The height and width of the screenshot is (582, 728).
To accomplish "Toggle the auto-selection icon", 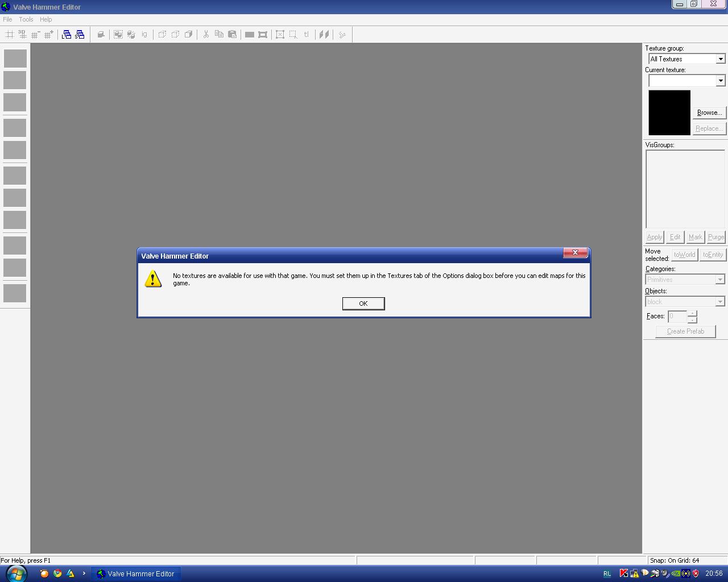I will pos(293,35).
